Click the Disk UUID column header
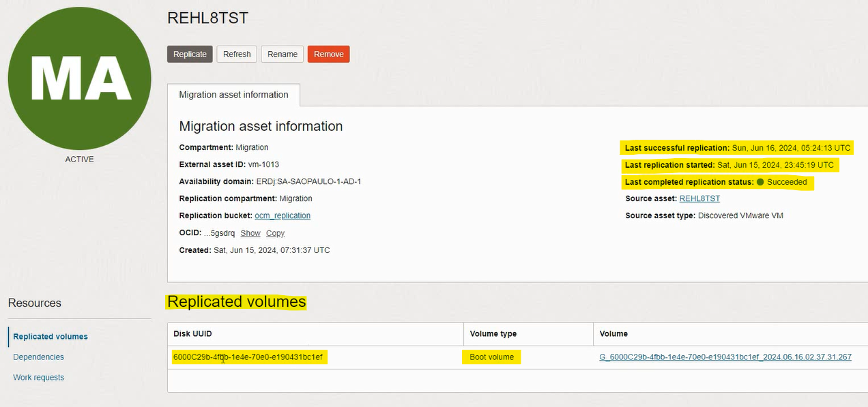Viewport: 868px width, 407px height. coord(192,334)
